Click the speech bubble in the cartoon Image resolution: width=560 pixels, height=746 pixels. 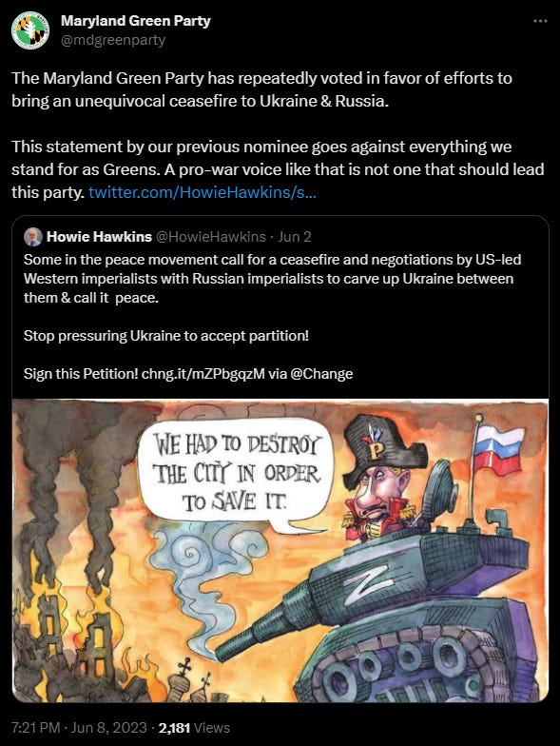236,474
